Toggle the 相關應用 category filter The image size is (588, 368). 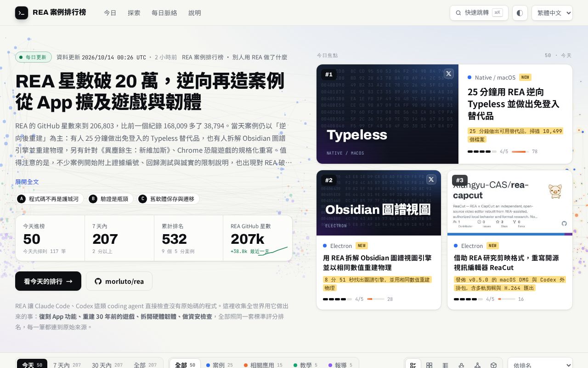263,365
